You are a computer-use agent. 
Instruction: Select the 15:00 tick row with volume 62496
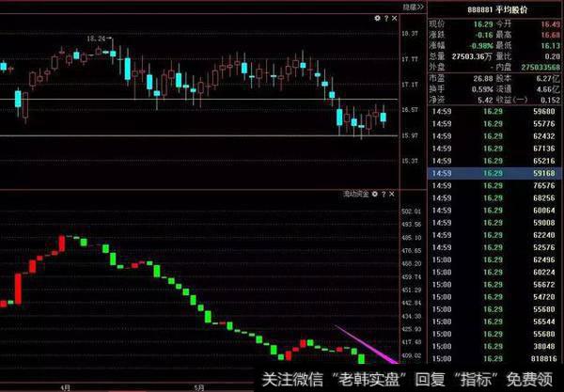[494, 260]
